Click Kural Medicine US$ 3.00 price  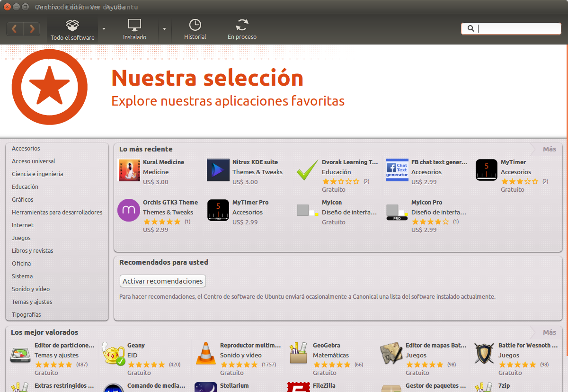[x=156, y=182]
